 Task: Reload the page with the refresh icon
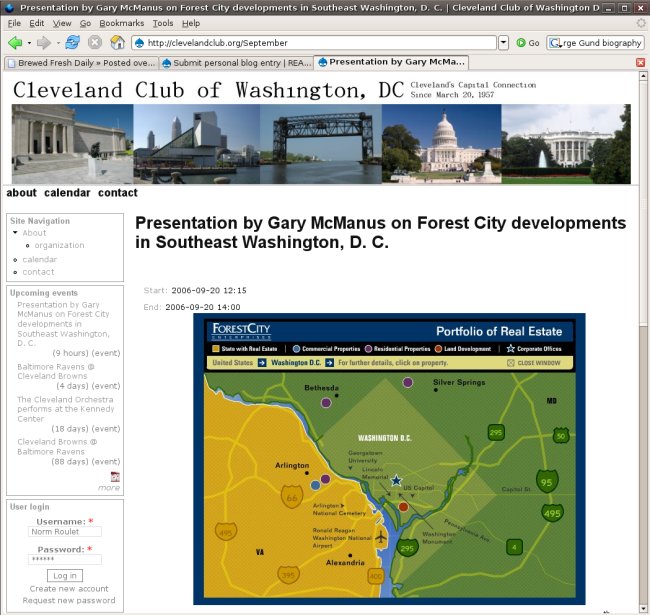click(x=73, y=42)
